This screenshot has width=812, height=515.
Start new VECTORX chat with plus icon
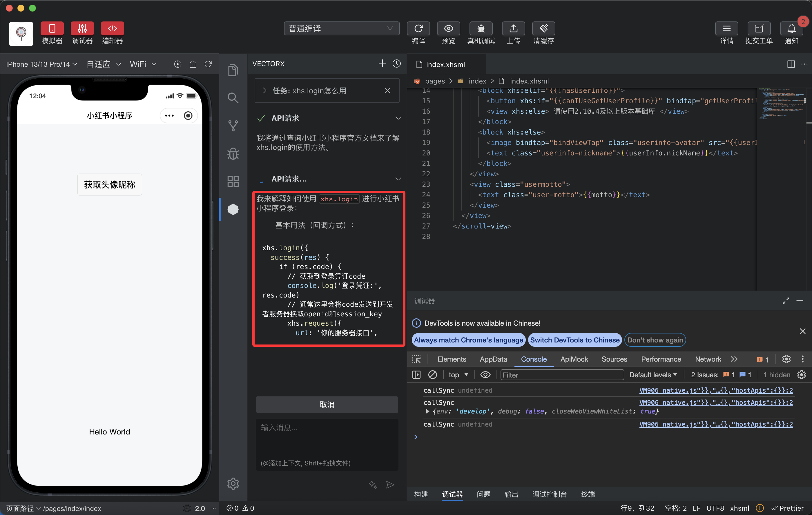click(x=382, y=64)
